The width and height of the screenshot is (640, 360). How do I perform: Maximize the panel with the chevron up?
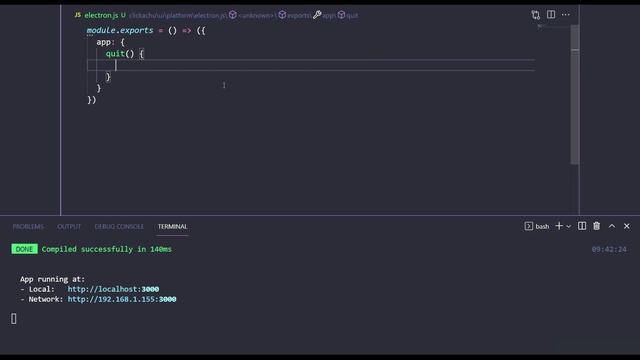612,226
